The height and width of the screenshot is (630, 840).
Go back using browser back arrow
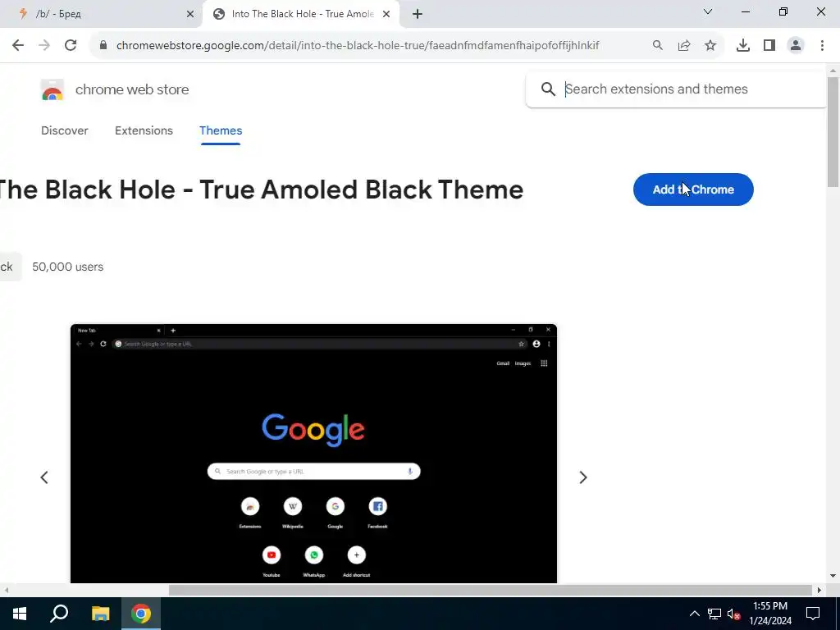pyautogui.click(x=18, y=46)
